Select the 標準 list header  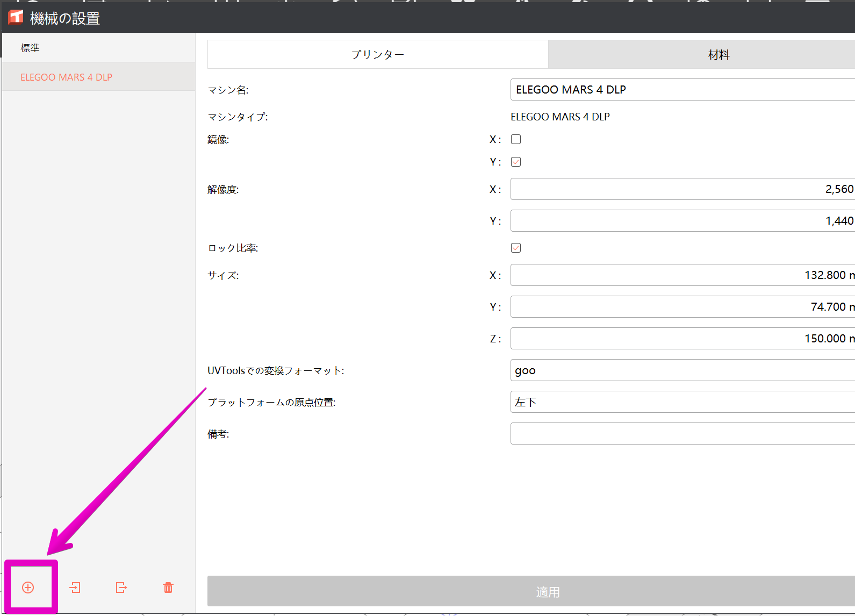[98, 48]
